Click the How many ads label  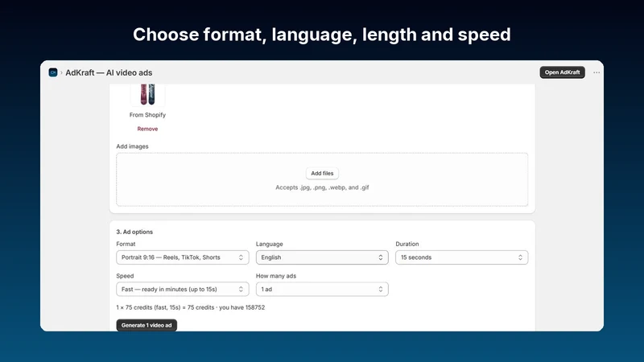(x=276, y=276)
